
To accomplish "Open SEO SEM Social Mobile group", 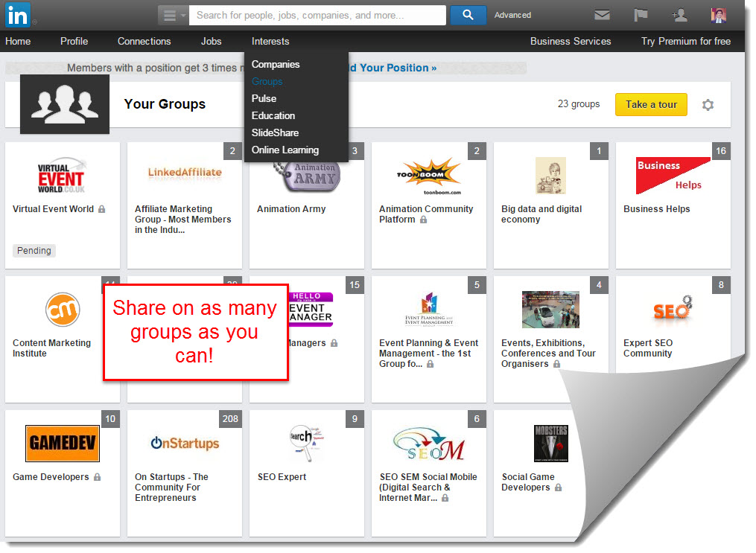I will coord(428,488).
